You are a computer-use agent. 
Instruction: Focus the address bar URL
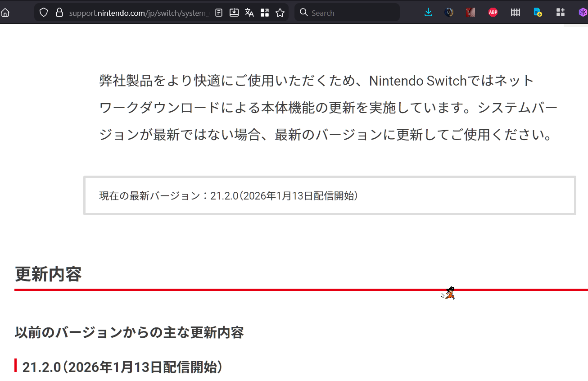[x=139, y=13]
